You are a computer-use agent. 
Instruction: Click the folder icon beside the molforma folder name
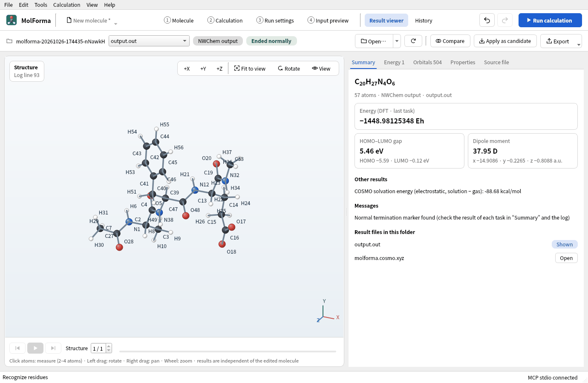(x=9, y=41)
